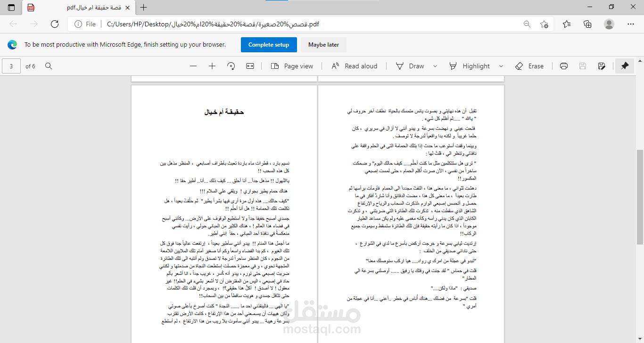Zoom in the PDF document
This screenshot has width=644, height=343.
212,66
